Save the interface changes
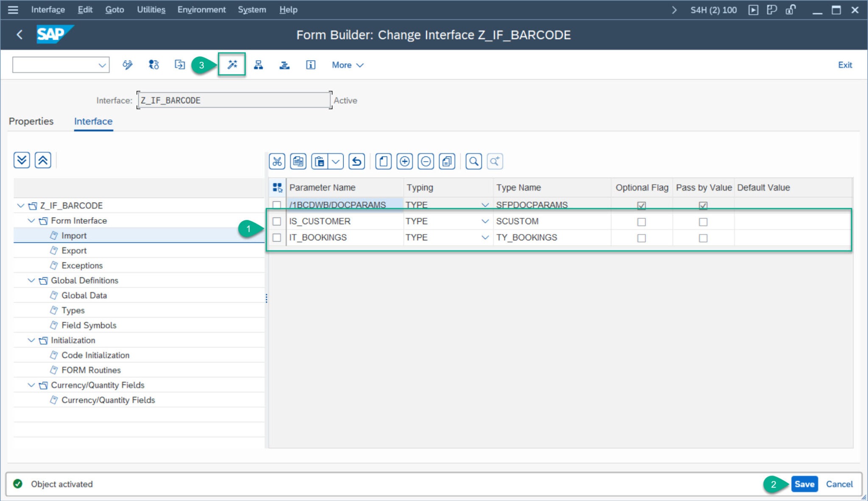This screenshot has width=868, height=501. click(x=804, y=484)
